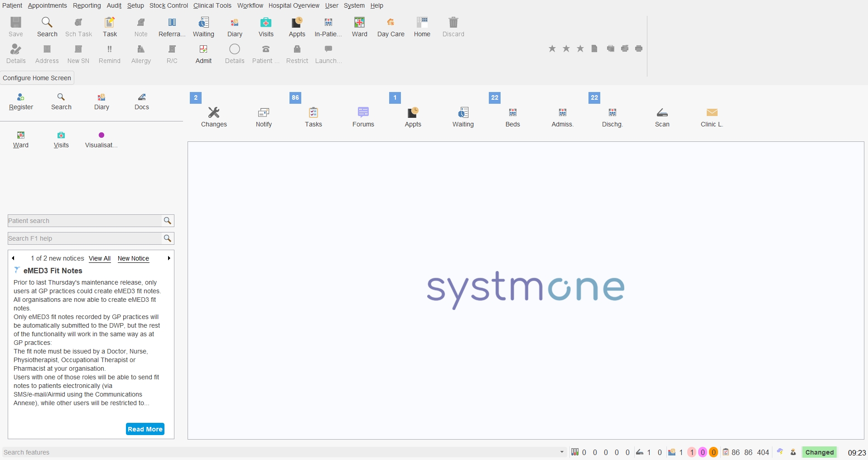Click the Register icon in the left panel

21,102
